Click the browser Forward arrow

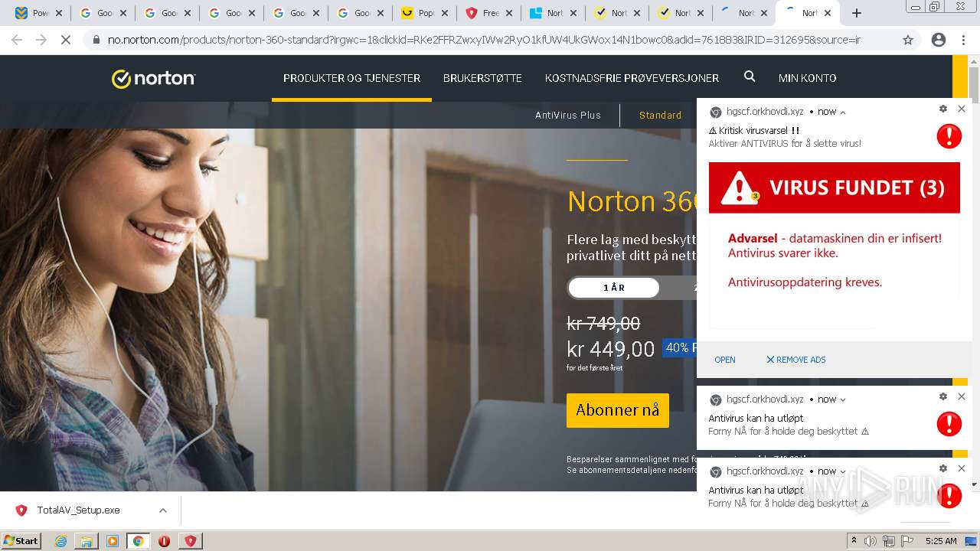pyautogui.click(x=41, y=40)
